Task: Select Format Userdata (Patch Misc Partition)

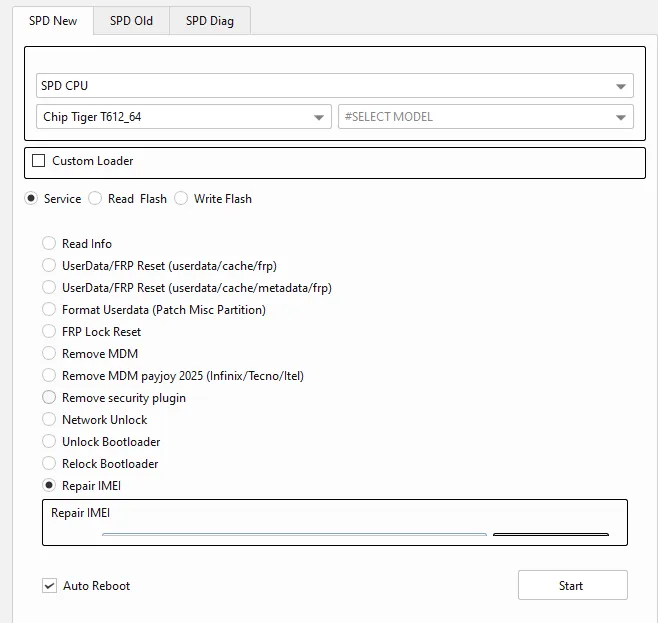Action: (x=49, y=310)
